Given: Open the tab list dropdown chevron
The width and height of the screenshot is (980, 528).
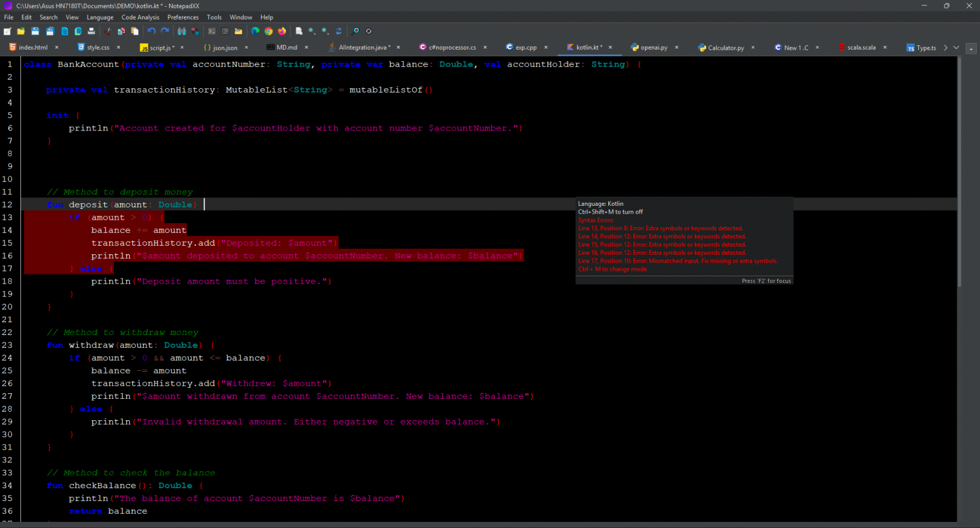Looking at the screenshot, I should [x=956, y=48].
